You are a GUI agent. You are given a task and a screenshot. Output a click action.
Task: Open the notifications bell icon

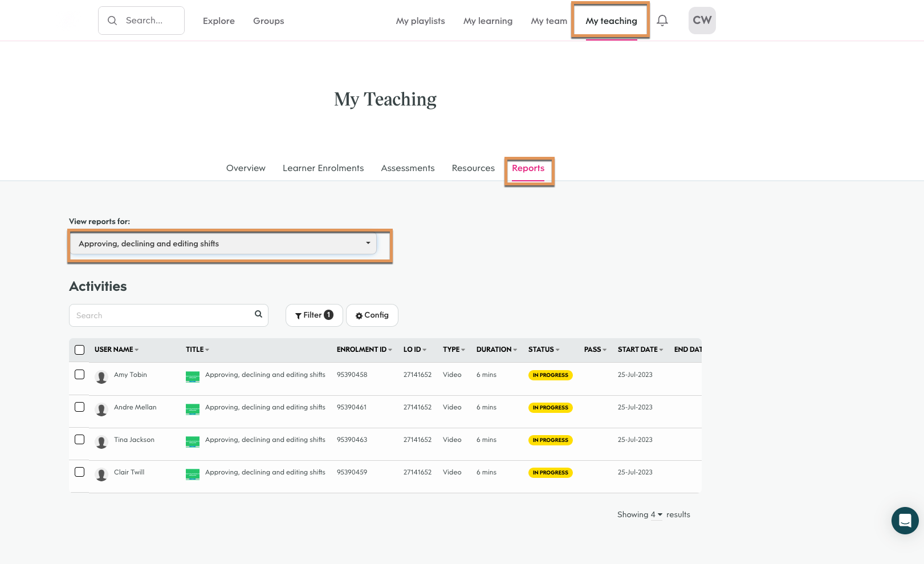[662, 21]
